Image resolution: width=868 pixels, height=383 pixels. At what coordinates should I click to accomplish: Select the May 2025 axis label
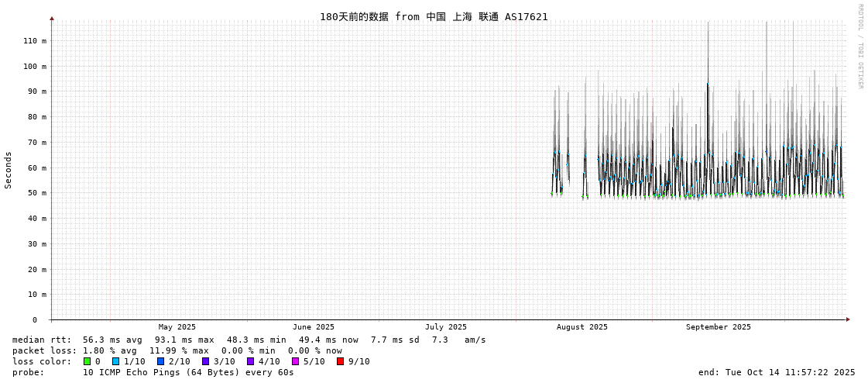pos(177,327)
